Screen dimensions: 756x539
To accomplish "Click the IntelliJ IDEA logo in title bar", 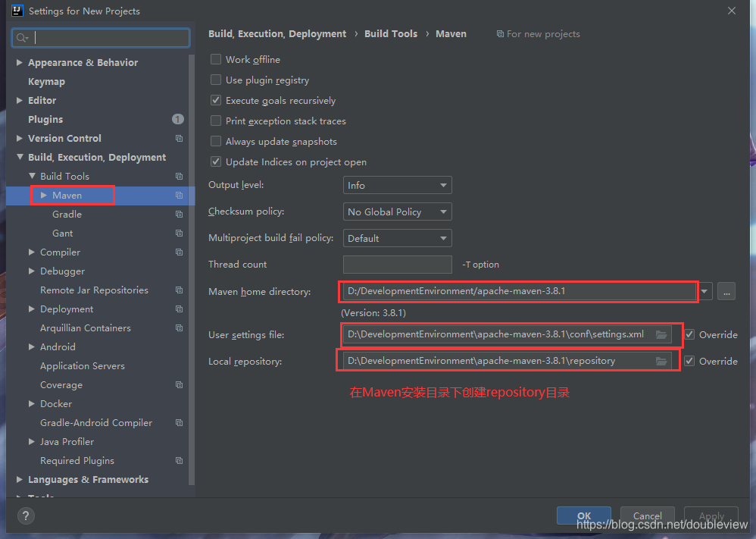I will pyautogui.click(x=17, y=11).
